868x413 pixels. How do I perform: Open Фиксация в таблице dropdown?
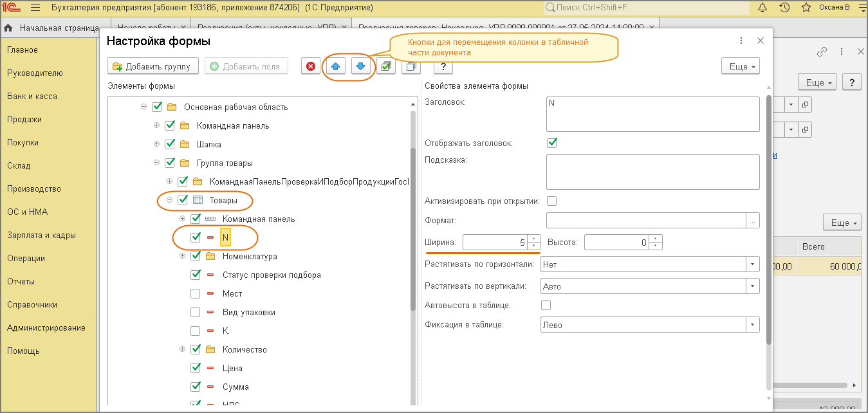click(x=752, y=325)
